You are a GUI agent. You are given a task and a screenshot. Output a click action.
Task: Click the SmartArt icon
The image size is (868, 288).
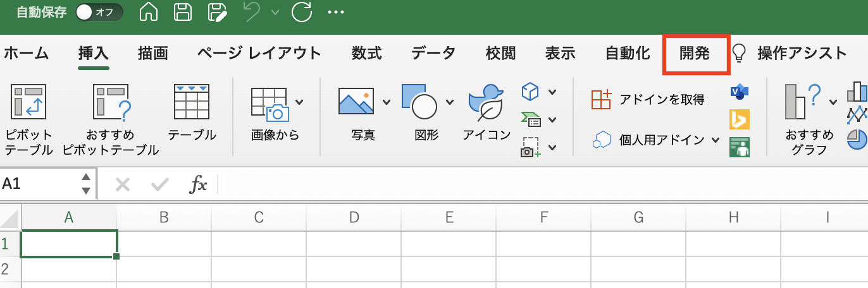530,119
